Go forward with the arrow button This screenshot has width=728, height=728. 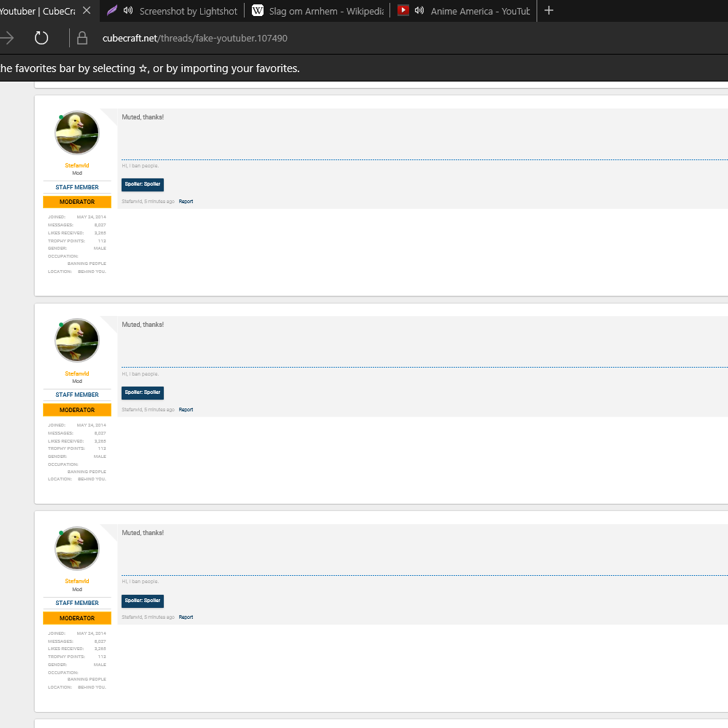pyautogui.click(x=7, y=38)
